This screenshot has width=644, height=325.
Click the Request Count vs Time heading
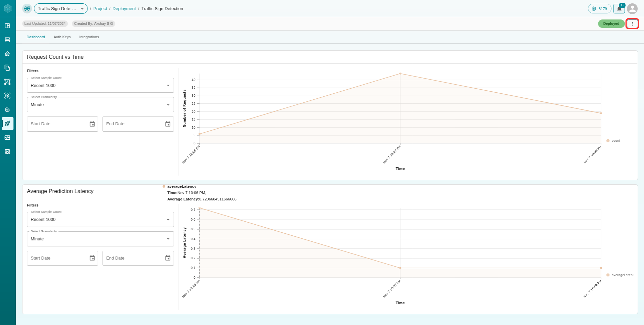[55, 57]
